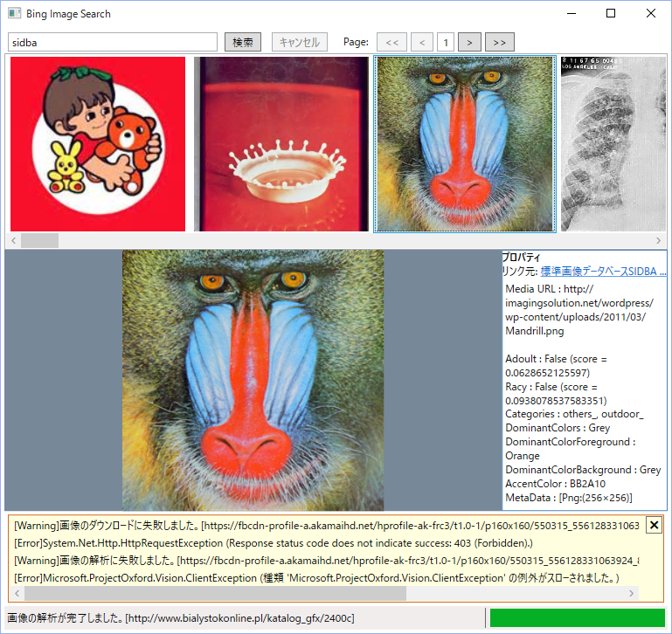This screenshot has height=634, width=672.
Task: Click the 'Adoult : False' score text
Action: (556, 365)
